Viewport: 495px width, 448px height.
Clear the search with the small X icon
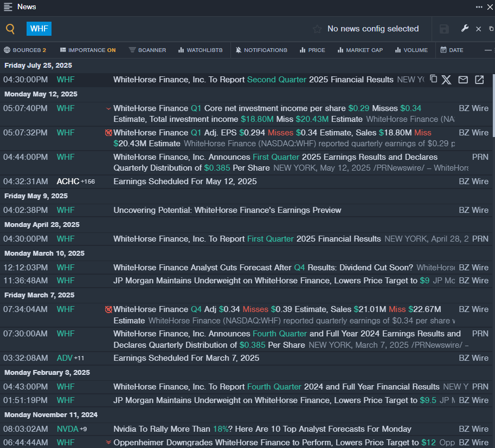pos(479,29)
